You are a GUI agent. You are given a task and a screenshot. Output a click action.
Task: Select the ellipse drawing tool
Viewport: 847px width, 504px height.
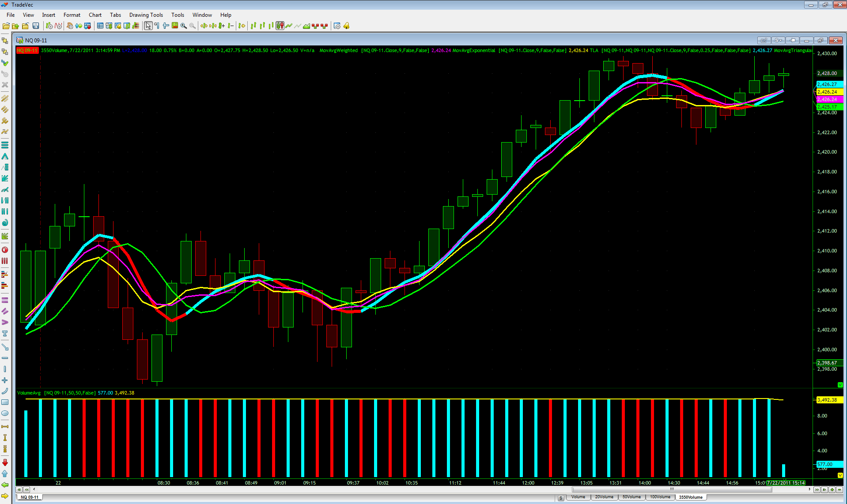coord(5,414)
